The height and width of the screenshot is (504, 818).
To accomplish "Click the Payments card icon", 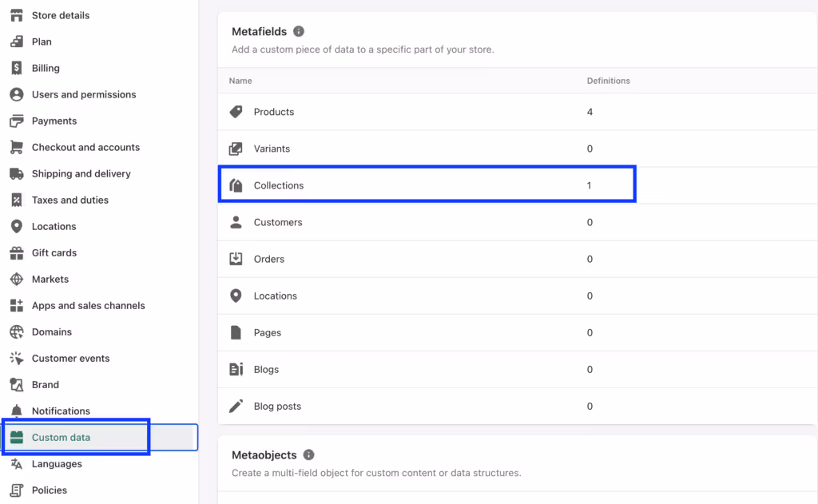I will 17,121.
